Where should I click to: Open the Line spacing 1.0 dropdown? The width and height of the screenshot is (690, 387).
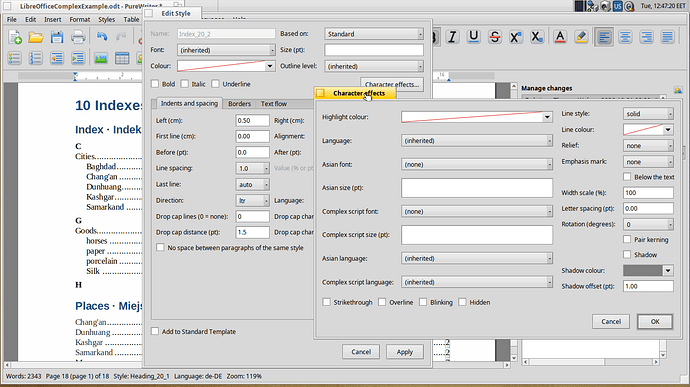tap(253, 168)
